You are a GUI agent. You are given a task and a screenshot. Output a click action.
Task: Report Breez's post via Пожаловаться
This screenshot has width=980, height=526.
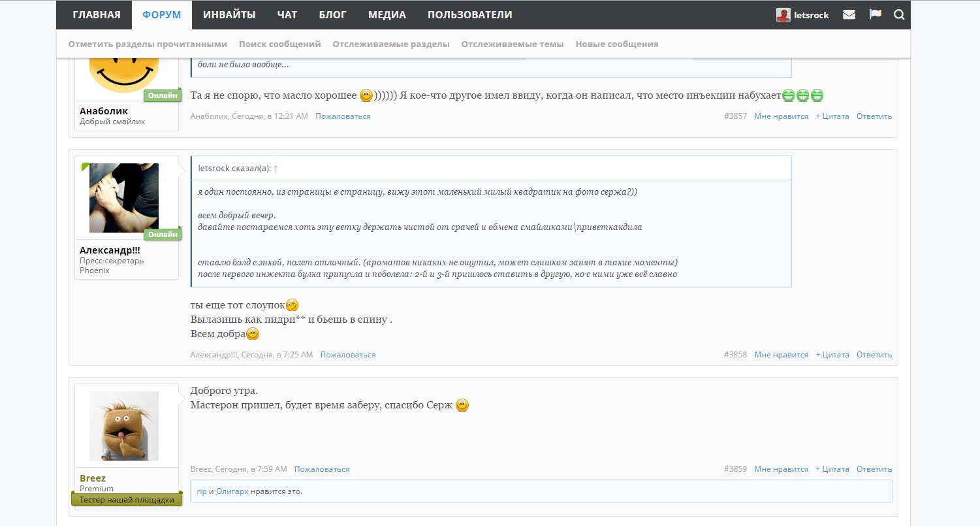(x=322, y=469)
